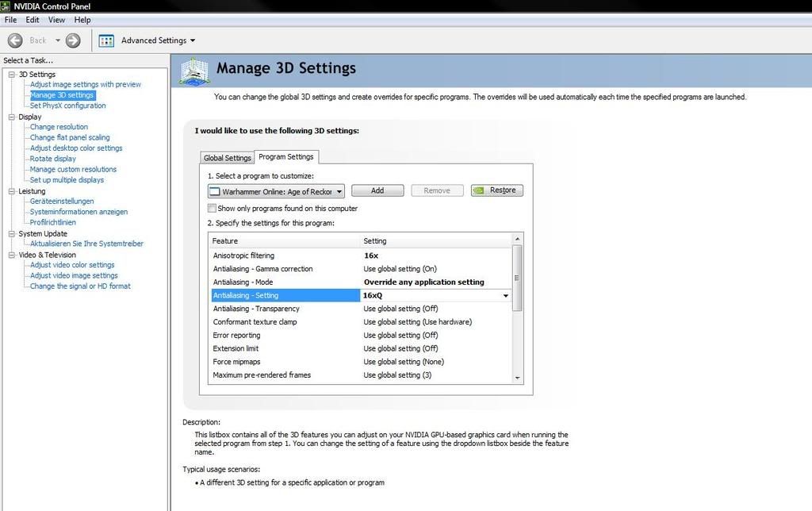
Task: Click the NVIDIA Control Panel title icon
Action: click(6, 6)
